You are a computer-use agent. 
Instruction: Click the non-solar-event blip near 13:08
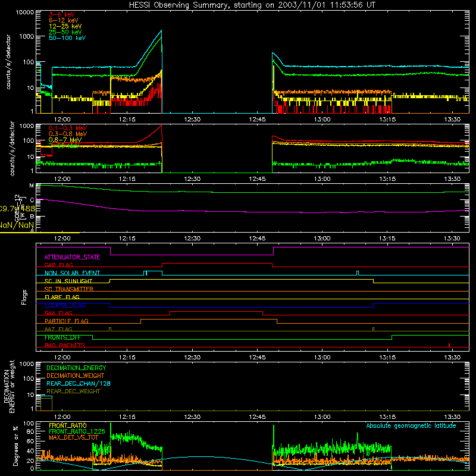coord(358,273)
